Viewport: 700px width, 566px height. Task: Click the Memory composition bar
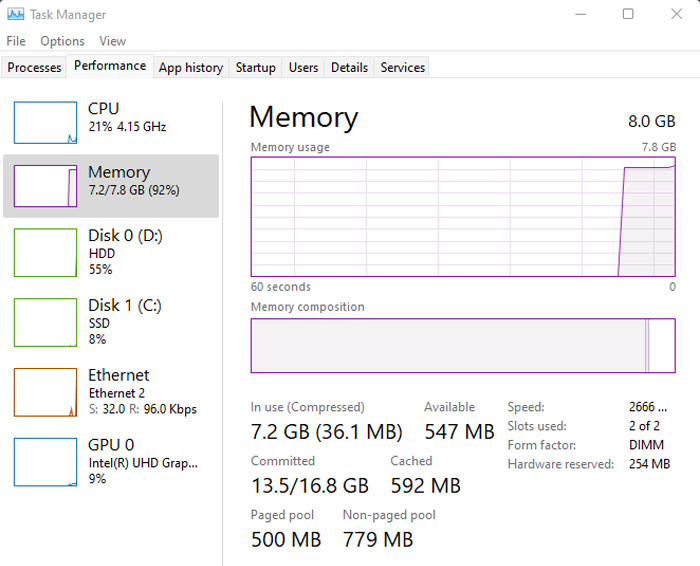coord(463,345)
